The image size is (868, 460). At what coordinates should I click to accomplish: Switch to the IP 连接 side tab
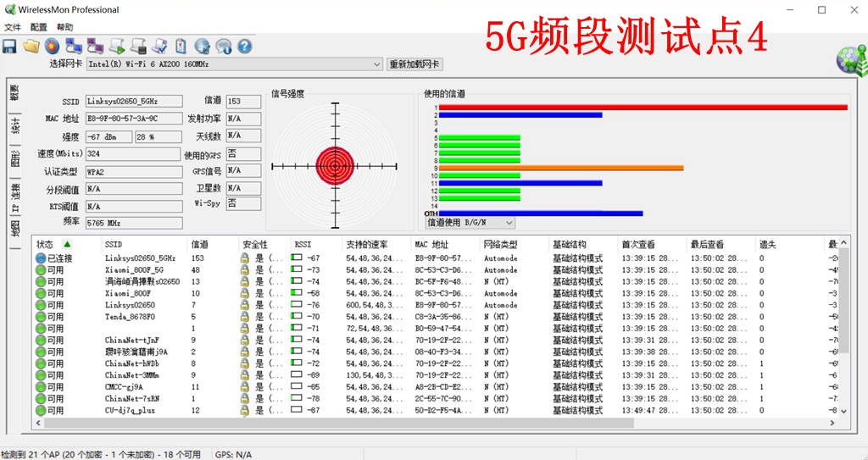pyautogui.click(x=15, y=197)
